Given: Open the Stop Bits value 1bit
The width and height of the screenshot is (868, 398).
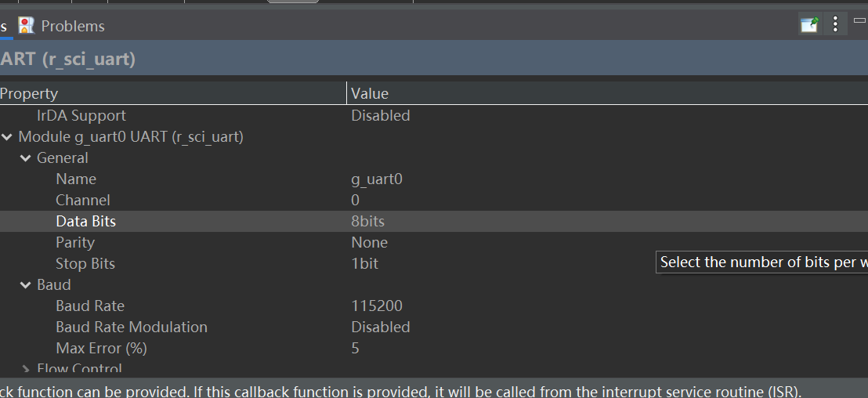Looking at the screenshot, I should pyautogui.click(x=365, y=263).
